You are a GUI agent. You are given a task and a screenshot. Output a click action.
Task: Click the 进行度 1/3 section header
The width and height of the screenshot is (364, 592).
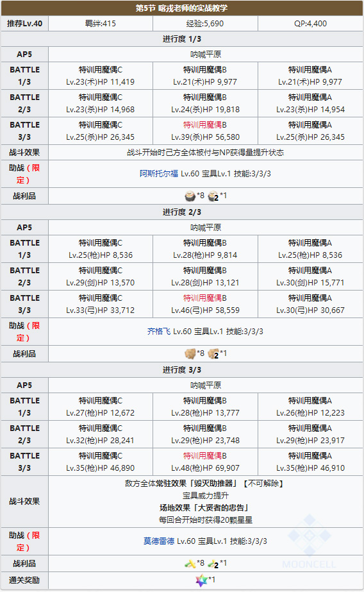pos(182,39)
